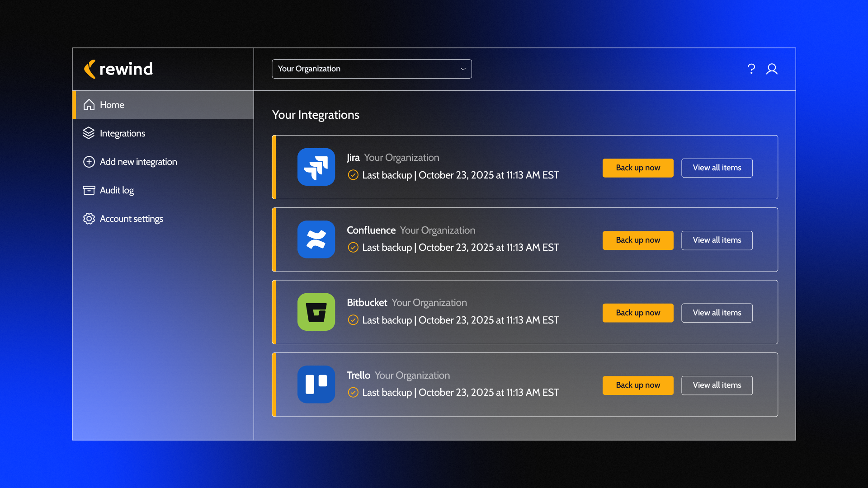
Task: View all items for Trello
Action: tap(717, 385)
